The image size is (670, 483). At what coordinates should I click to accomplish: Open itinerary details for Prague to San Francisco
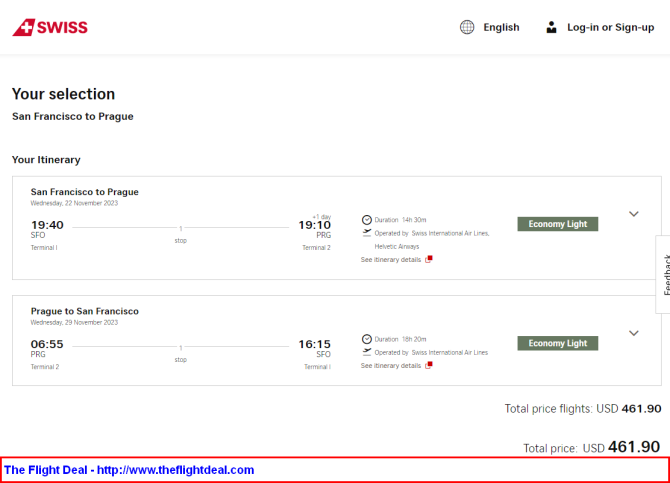pyautogui.click(x=391, y=365)
